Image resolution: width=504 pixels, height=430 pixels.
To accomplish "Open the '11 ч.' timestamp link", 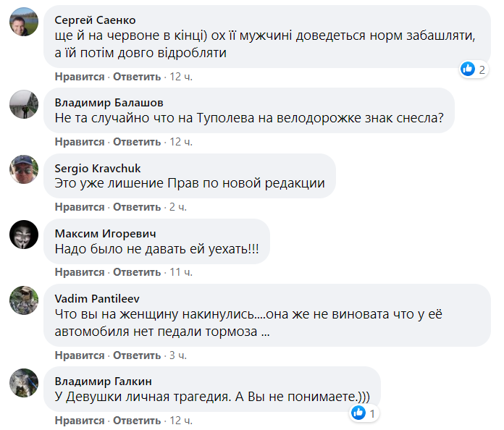I will tap(180, 272).
